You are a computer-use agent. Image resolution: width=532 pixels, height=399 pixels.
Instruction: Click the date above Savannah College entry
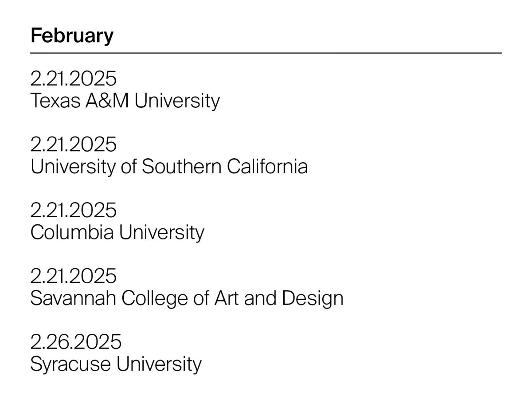(73, 276)
